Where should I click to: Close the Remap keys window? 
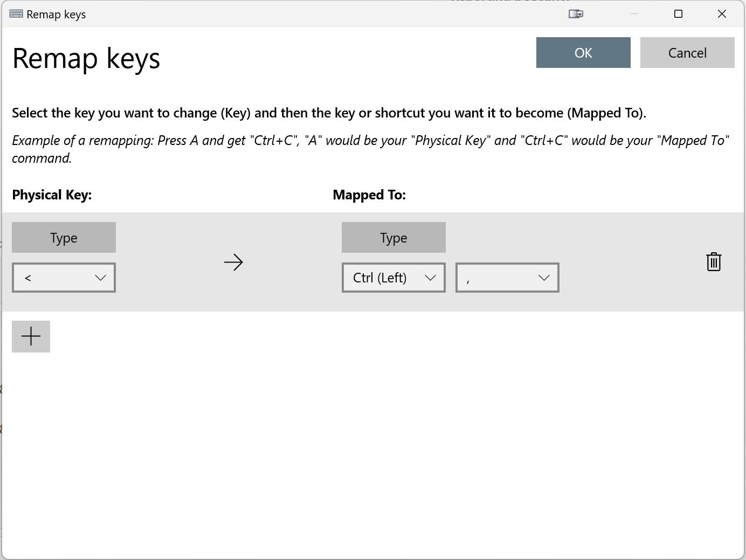click(722, 13)
